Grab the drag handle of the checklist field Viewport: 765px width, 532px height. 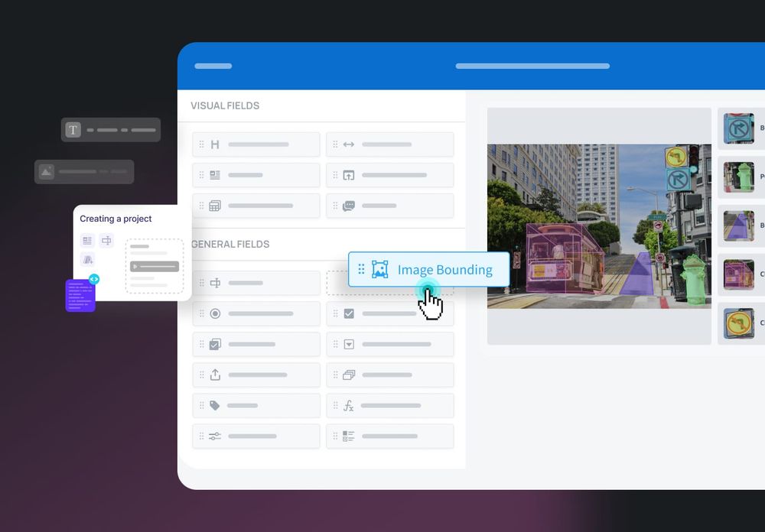[336, 436]
